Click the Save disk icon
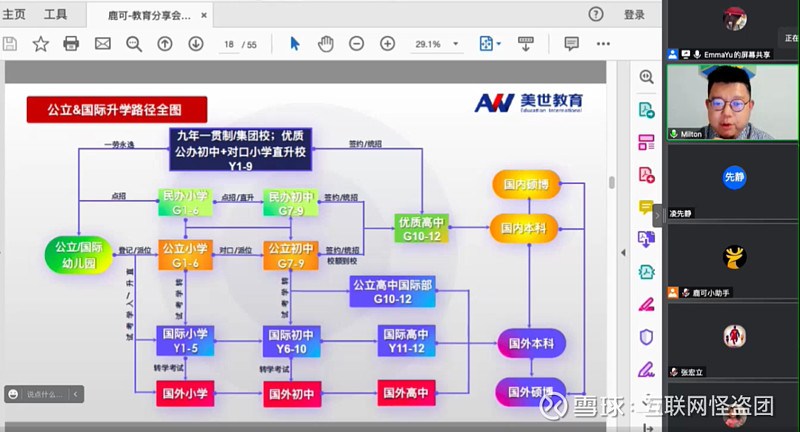 10,44
